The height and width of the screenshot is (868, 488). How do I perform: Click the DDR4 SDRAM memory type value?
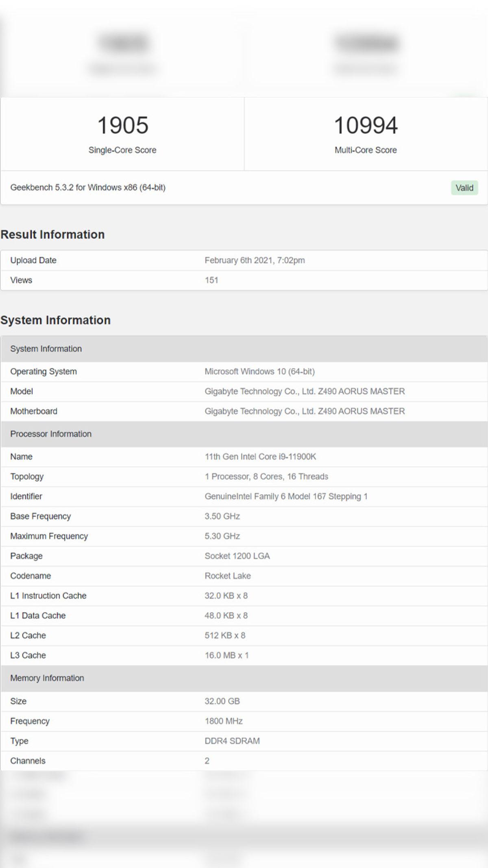pyautogui.click(x=232, y=741)
